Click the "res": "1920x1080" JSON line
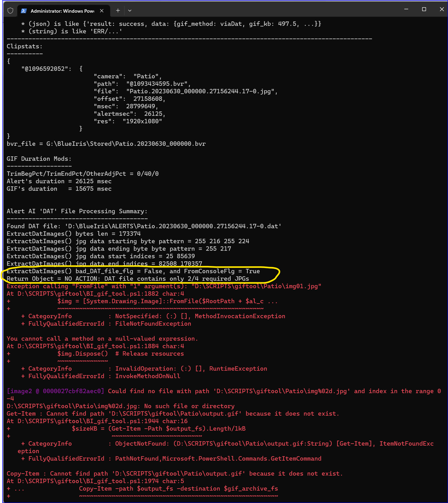Viewport: 448px width, 503px height. click(128, 121)
